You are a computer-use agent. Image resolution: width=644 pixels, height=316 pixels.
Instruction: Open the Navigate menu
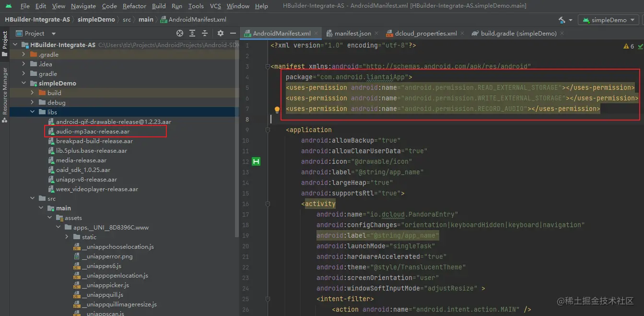[x=83, y=6]
